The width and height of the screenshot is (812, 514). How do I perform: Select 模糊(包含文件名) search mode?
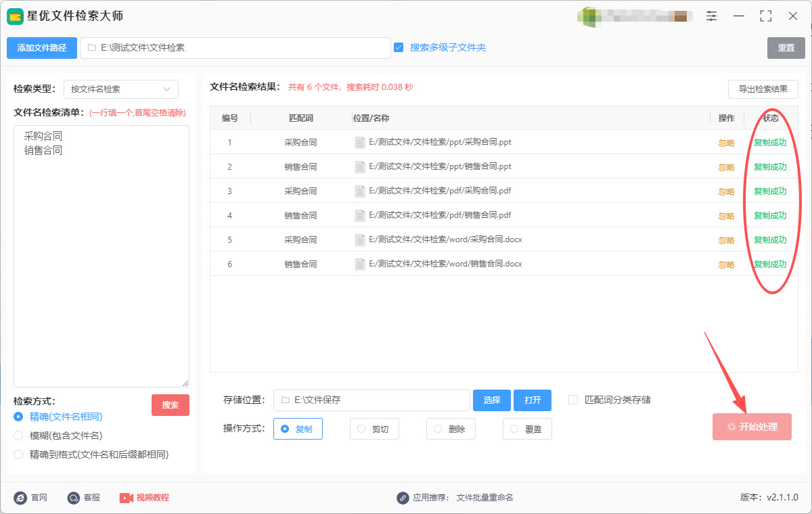click(18, 436)
